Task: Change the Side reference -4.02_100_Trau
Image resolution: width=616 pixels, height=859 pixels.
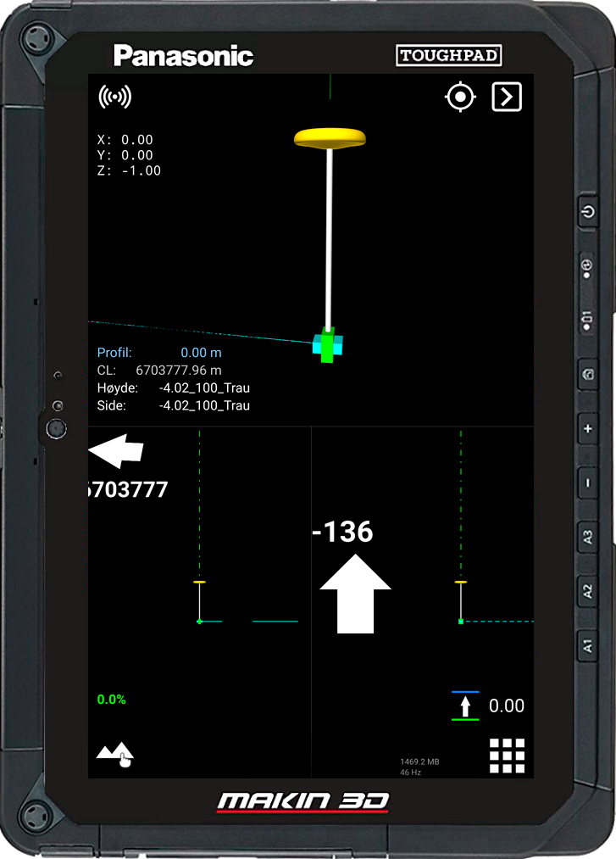Action: coord(204,406)
